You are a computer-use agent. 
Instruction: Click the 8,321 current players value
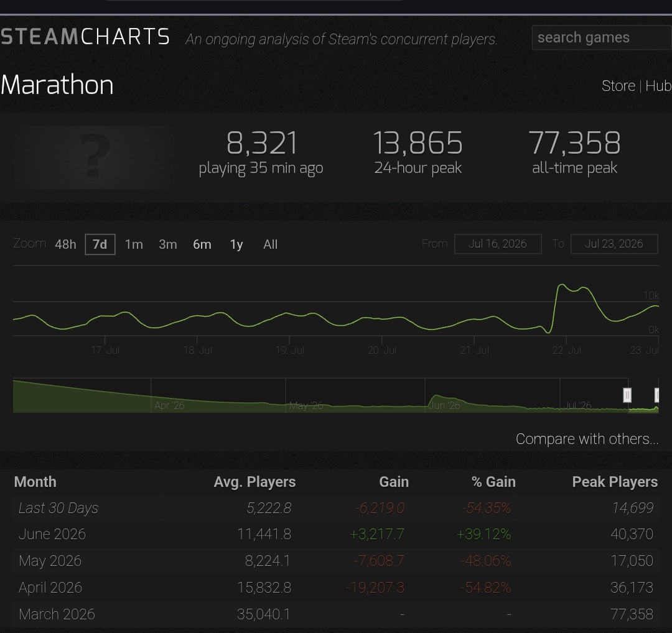click(x=261, y=143)
